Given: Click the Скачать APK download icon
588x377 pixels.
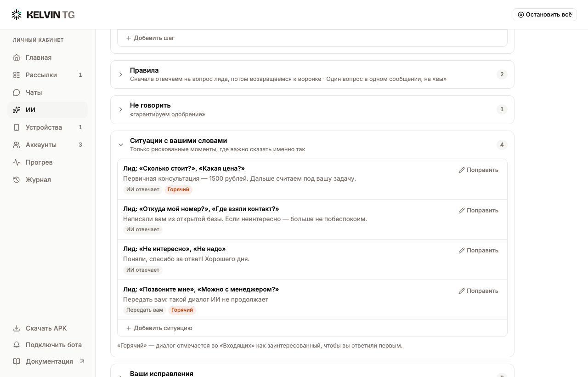Looking at the screenshot, I should point(17,328).
